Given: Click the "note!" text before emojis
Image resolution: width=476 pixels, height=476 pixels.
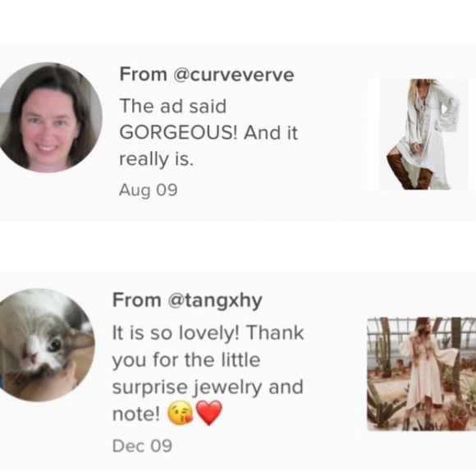Looking at the screenshot, I should coord(136,414).
